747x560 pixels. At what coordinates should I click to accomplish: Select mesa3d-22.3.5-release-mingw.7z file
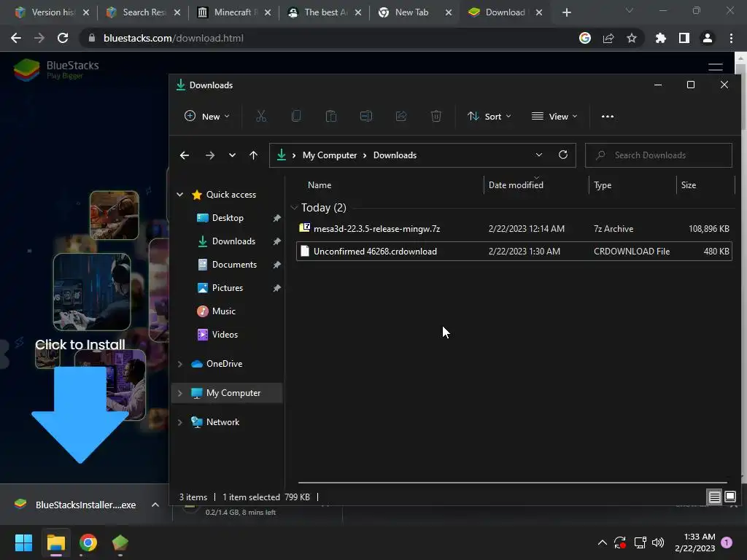click(514, 228)
